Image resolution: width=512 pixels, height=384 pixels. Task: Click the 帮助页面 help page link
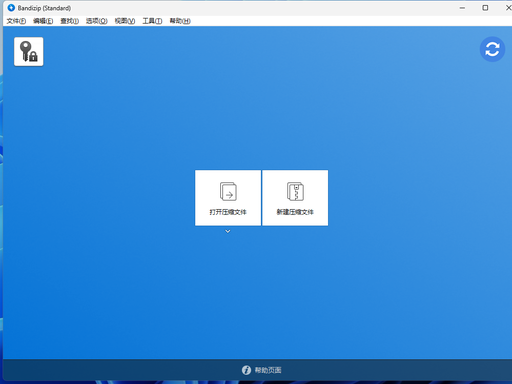(x=268, y=370)
